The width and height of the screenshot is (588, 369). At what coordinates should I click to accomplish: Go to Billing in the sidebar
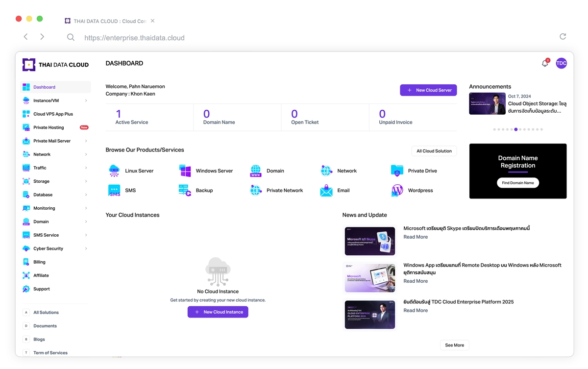click(x=39, y=262)
